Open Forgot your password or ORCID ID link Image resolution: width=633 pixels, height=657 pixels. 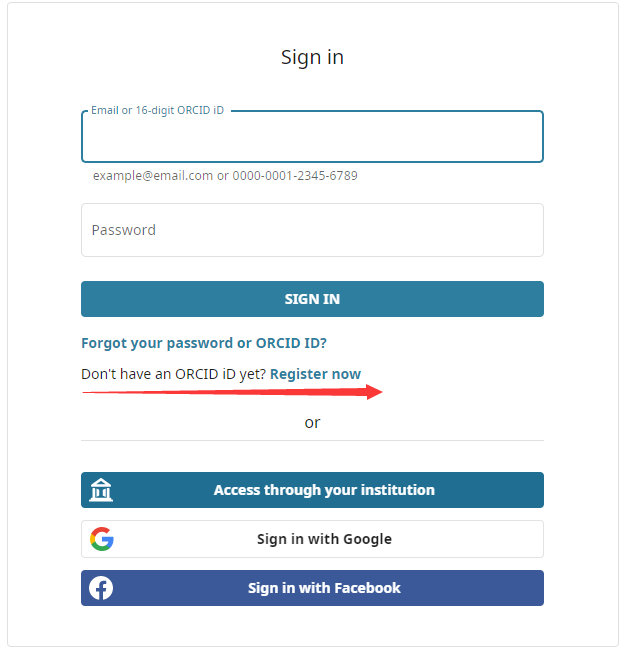(204, 343)
